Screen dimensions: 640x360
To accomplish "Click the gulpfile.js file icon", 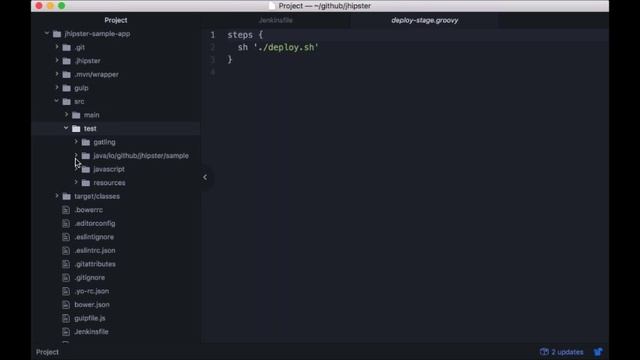I will click(66, 318).
